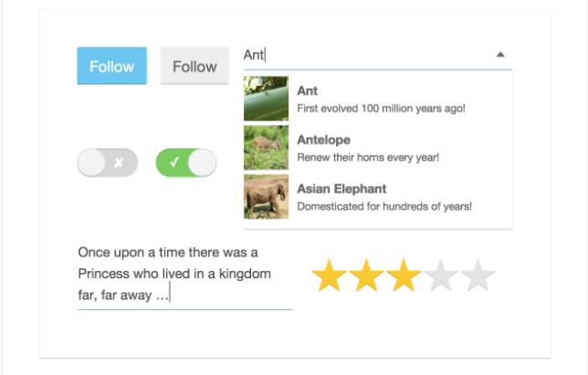Pick "Asian Elephant" from the suggestions
Viewport: 588px width, 375px height.
tap(341, 189)
